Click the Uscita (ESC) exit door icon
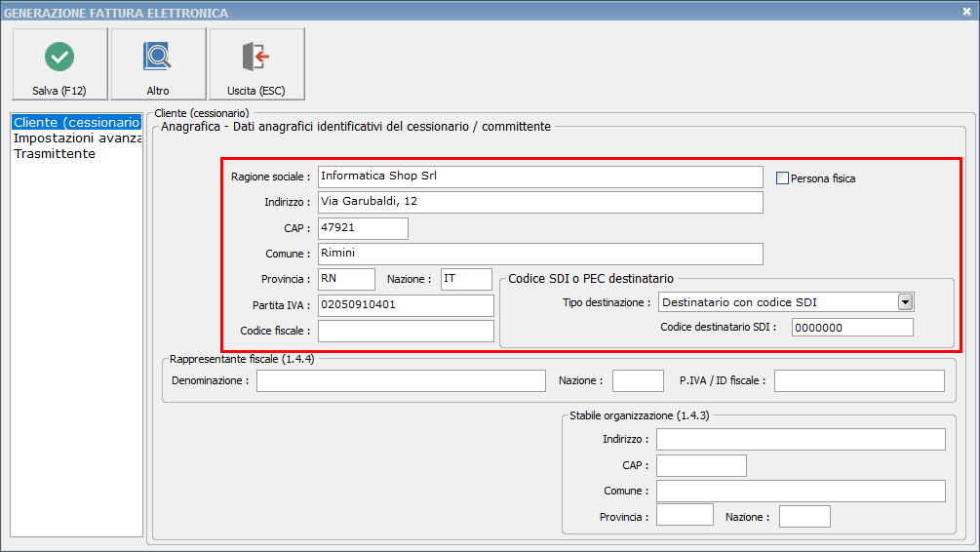The image size is (980, 552). point(255,57)
